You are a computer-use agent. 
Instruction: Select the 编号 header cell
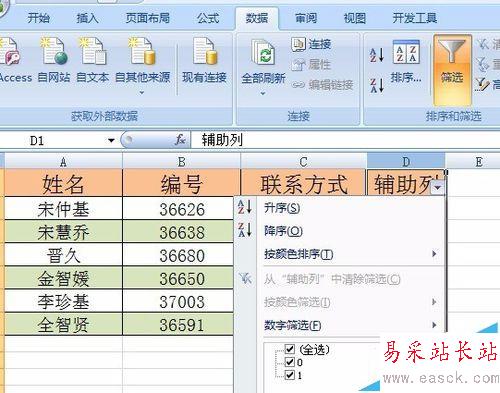tap(182, 183)
